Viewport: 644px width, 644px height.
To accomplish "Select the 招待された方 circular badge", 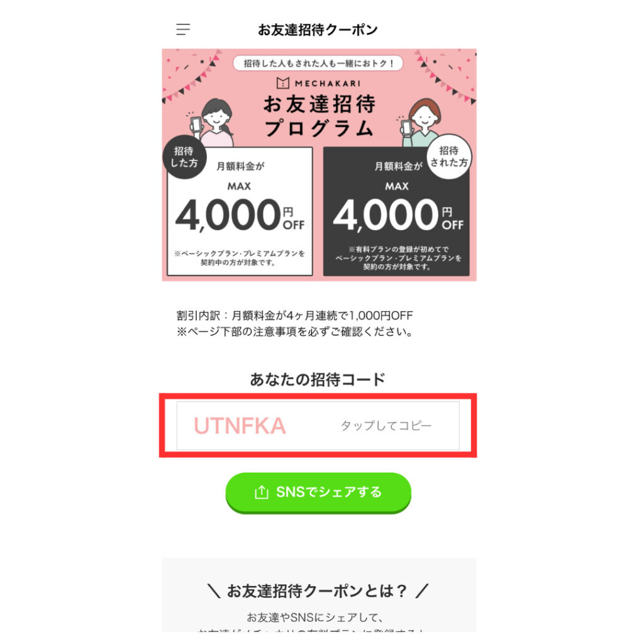I will click(449, 157).
